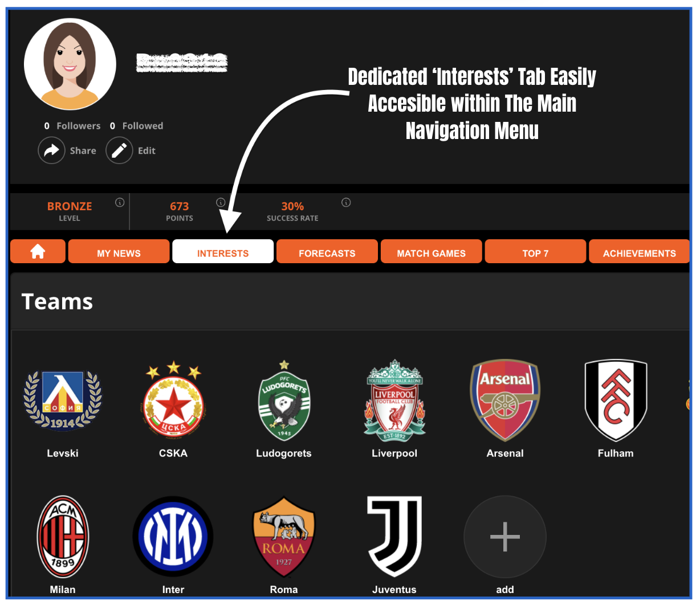Show info for 673 points

[221, 202]
